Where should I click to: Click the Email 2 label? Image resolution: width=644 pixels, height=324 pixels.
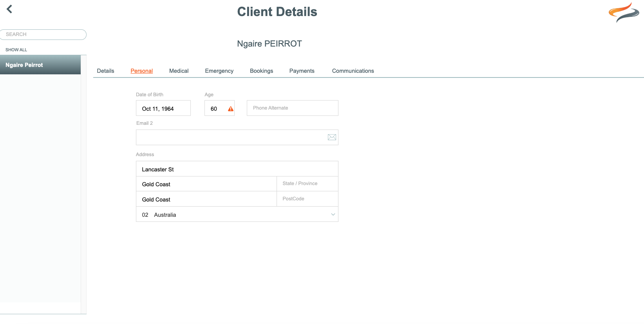(x=145, y=123)
